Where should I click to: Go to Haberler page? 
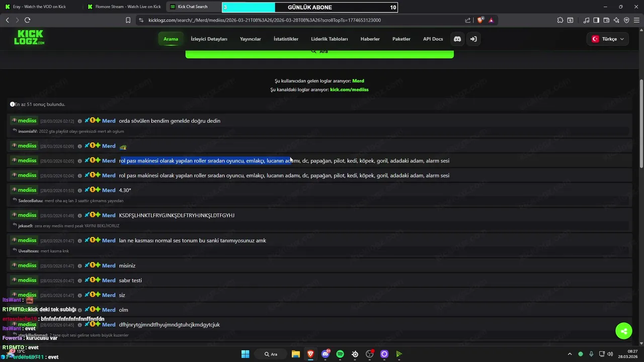(x=370, y=39)
